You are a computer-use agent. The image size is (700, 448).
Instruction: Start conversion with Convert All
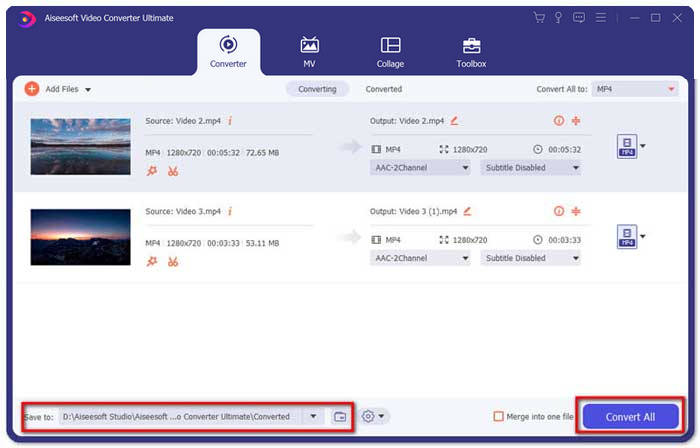(630, 417)
